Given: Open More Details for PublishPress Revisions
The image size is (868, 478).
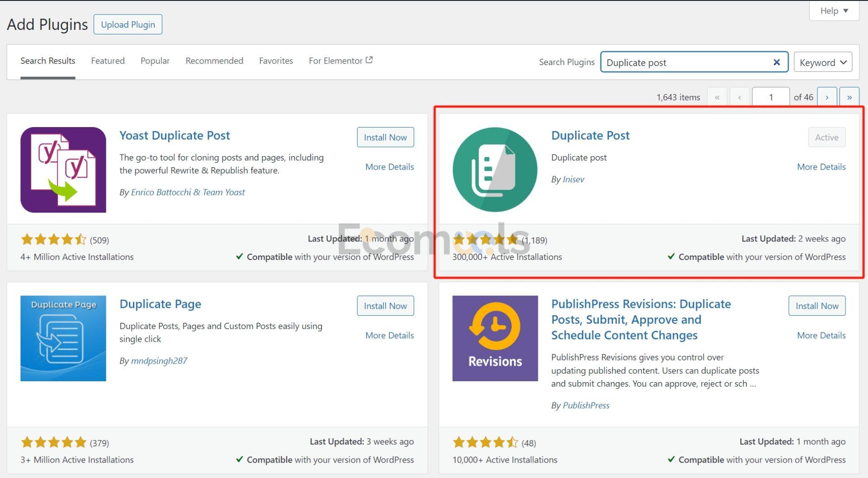Looking at the screenshot, I should pyautogui.click(x=821, y=336).
